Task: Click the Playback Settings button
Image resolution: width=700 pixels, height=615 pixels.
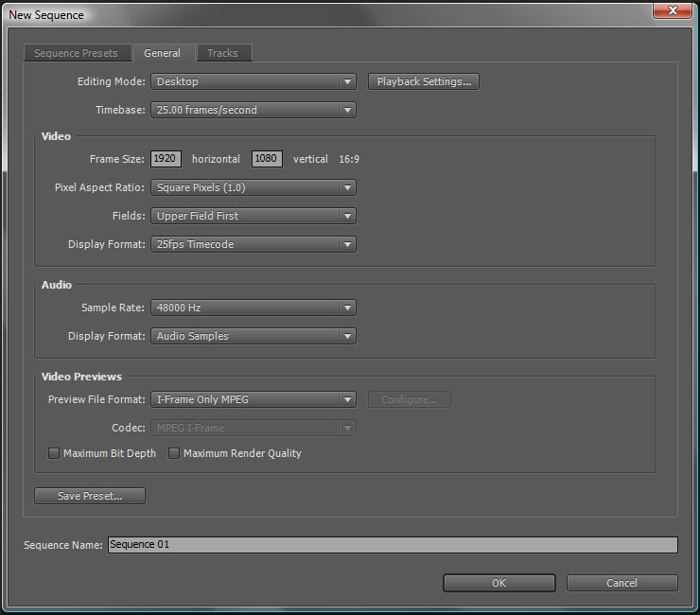Action: (x=424, y=82)
